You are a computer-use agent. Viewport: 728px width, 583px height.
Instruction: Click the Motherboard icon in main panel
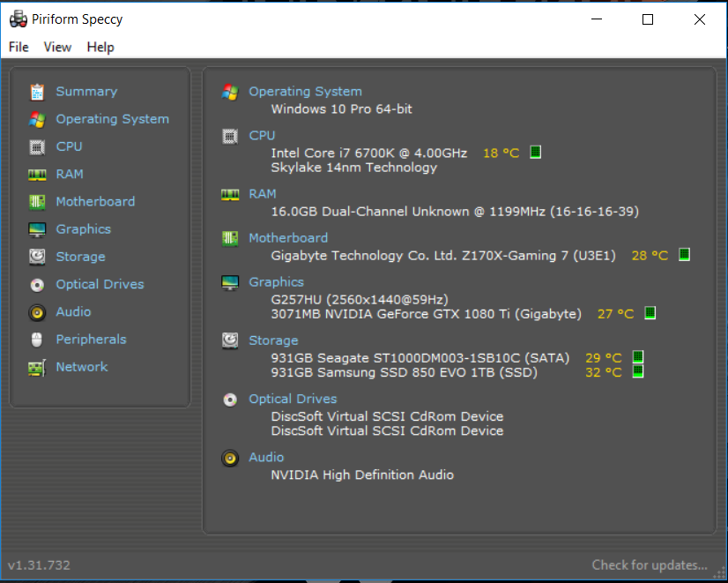point(230,238)
